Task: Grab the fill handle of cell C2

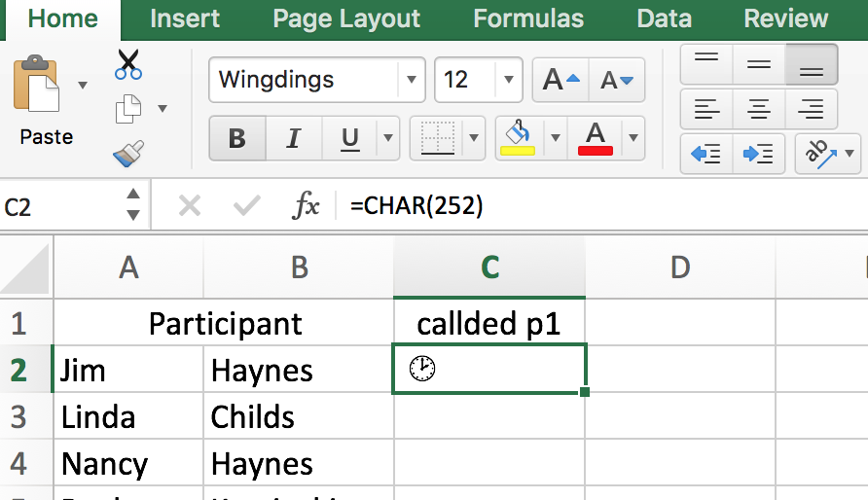Action: tap(585, 392)
